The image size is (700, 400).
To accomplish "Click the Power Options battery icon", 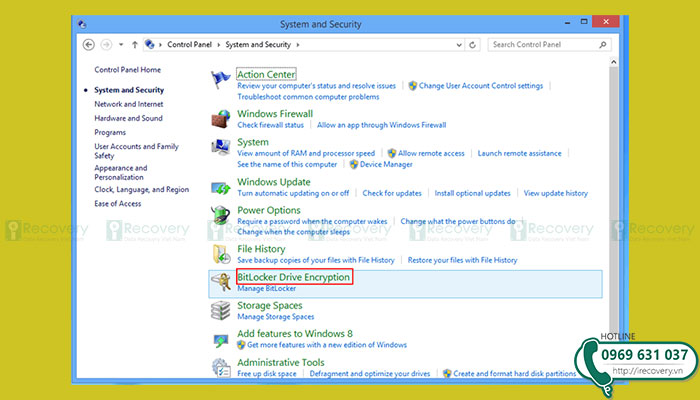I will [x=221, y=215].
